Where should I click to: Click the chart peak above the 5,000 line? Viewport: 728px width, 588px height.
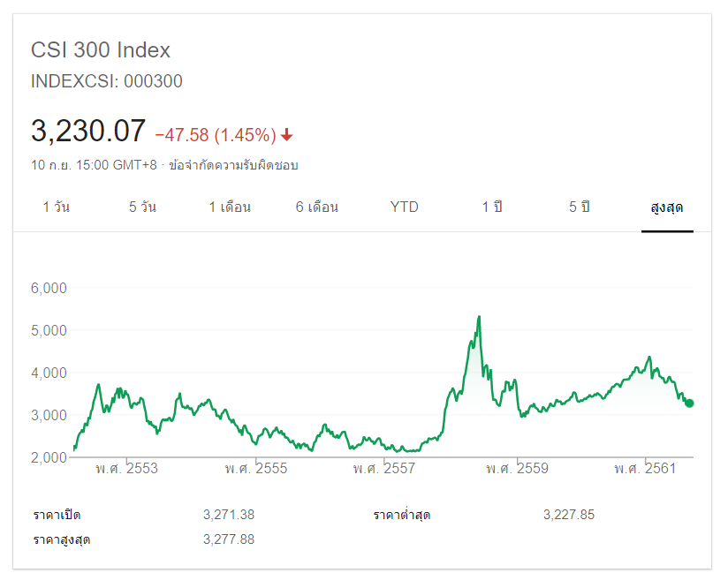pyautogui.click(x=479, y=317)
